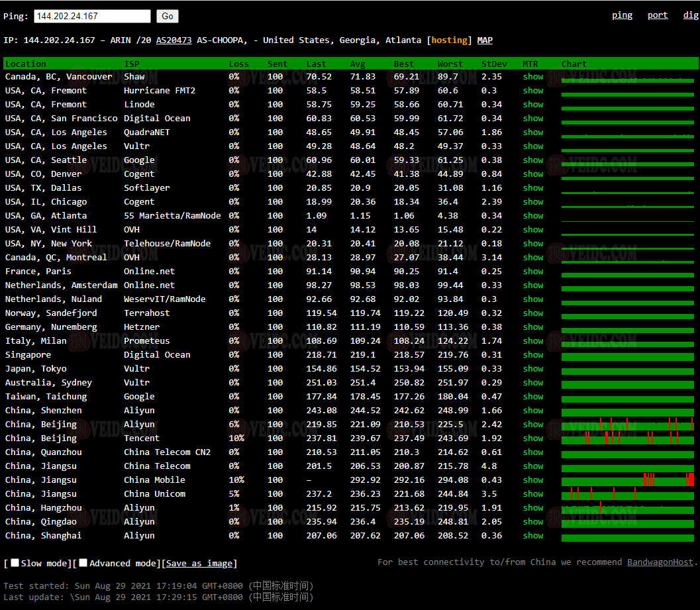Open the BandwagonHost recommendation link
The image size is (700, 610).
[x=660, y=562]
